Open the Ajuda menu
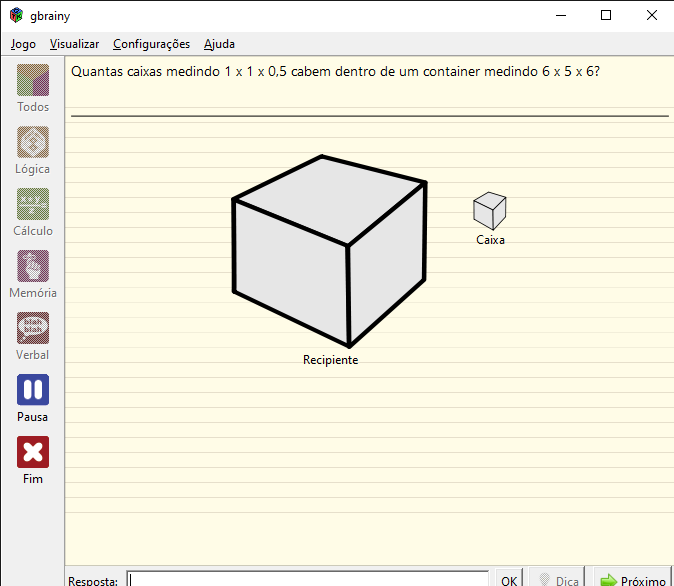The image size is (674, 586). [219, 44]
